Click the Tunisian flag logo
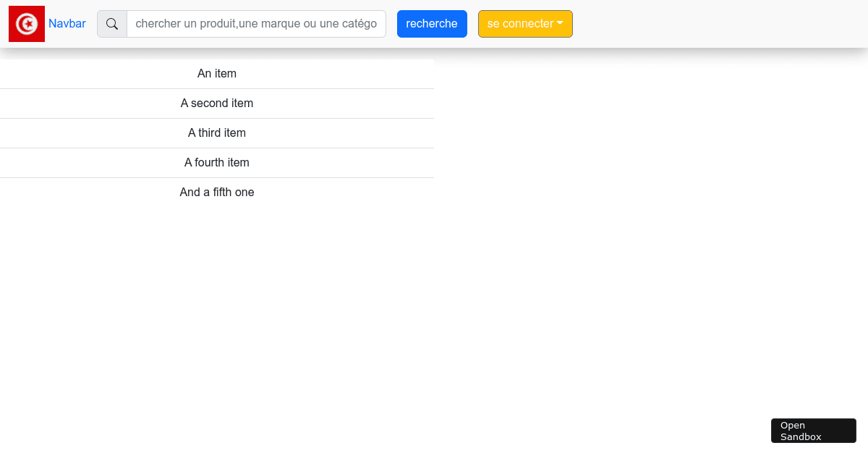Viewport: 868px width, 456px height. pos(27,24)
